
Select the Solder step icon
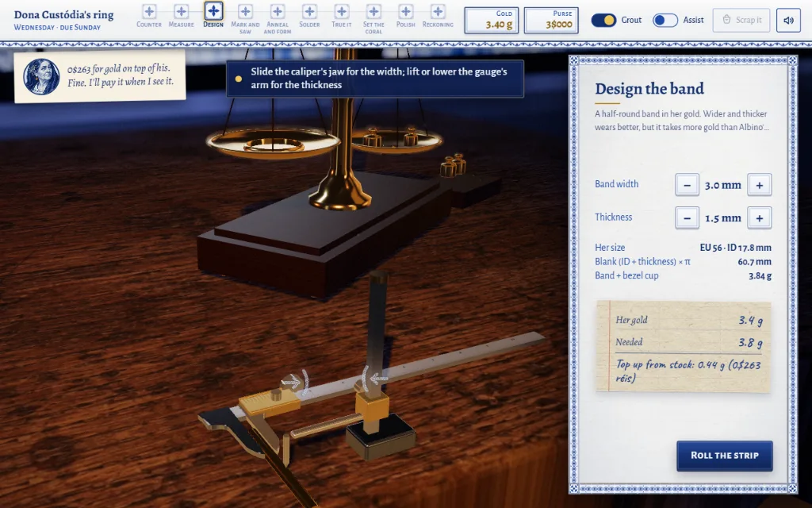[x=310, y=11]
